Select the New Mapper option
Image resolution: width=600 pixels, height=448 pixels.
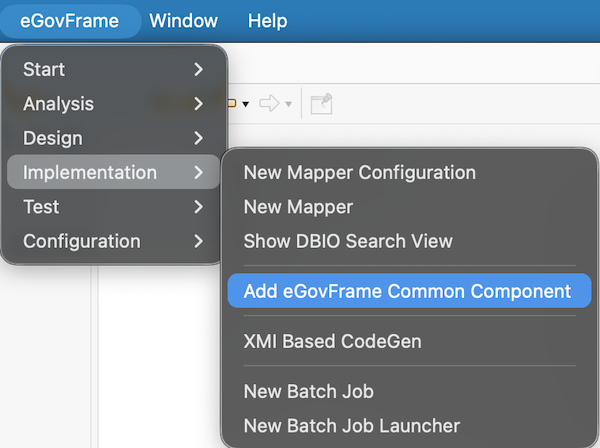click(x=298, y=207)
